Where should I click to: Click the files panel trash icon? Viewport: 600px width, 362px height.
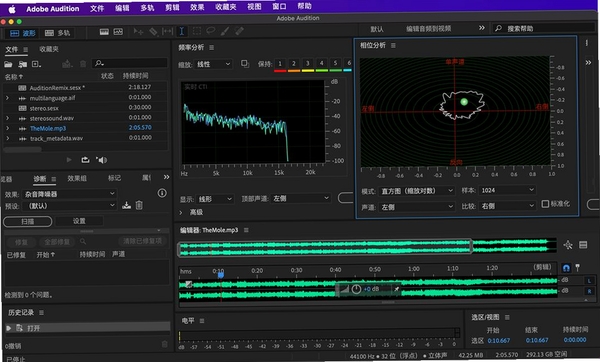[x=83, y=64]
